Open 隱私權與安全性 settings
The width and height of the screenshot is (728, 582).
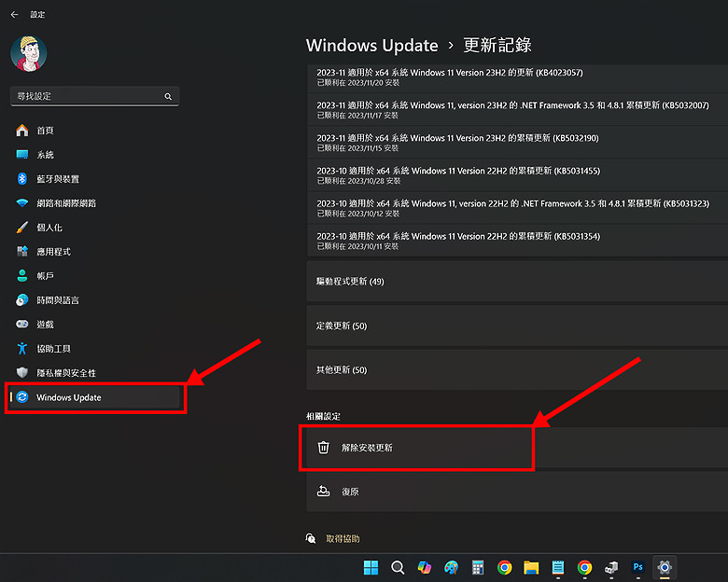94,373
